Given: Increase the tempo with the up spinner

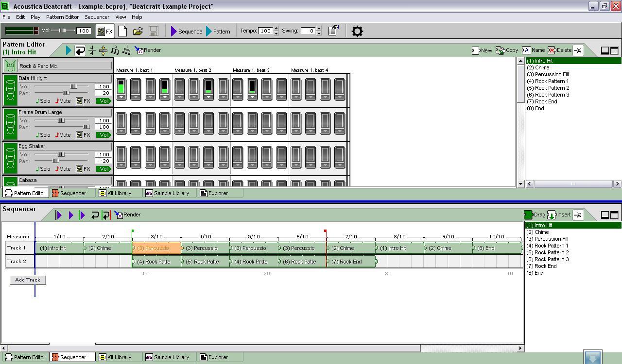Looking at the screenshot, I should (276, 28).
